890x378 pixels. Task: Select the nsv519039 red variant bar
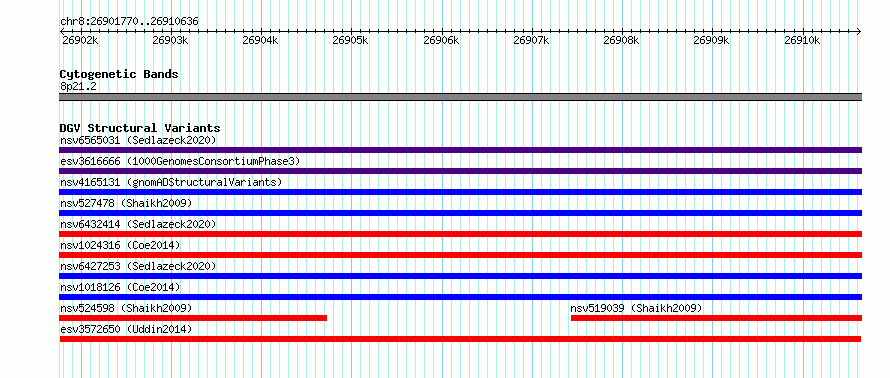716,318
